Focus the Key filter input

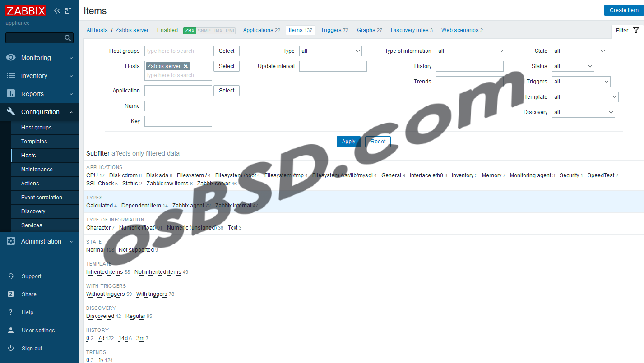178,121
